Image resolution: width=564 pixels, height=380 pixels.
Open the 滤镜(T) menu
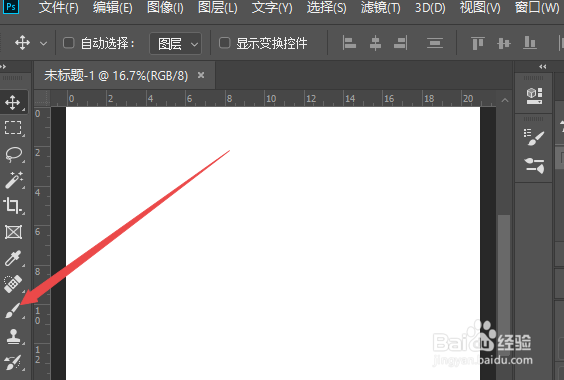(381, 8)
